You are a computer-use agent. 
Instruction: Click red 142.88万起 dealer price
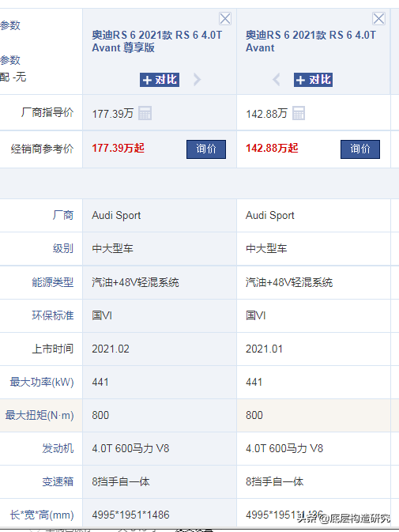coord(272,149)
